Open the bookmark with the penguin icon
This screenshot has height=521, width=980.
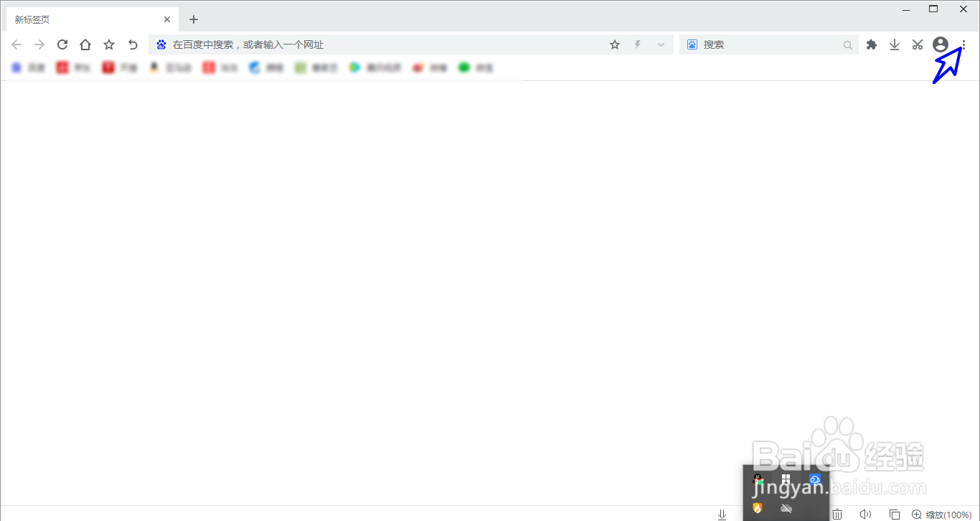(169, 67)
